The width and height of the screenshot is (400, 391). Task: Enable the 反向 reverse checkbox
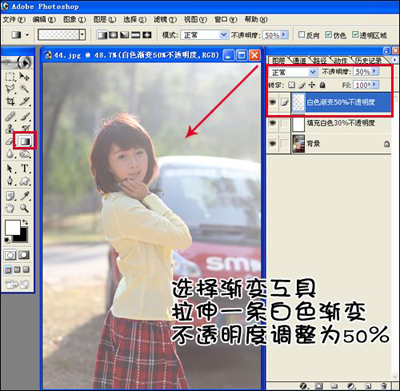tap(301, 35)
